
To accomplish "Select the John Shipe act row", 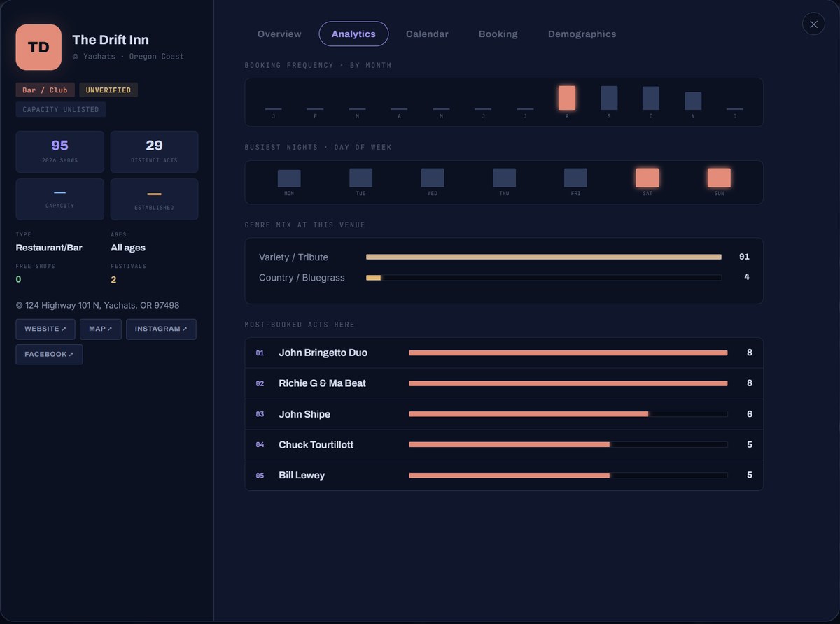I will [504, 414].
